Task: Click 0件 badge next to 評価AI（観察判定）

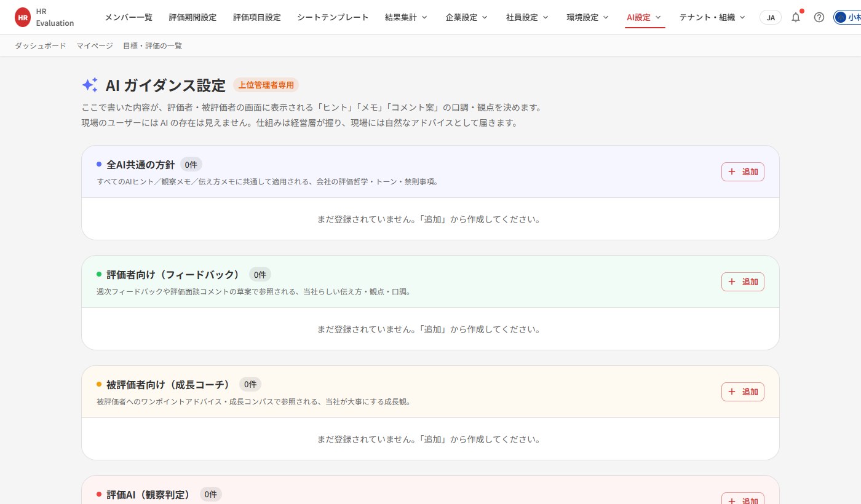Action: pyautogui.click(x=211, y=494)
